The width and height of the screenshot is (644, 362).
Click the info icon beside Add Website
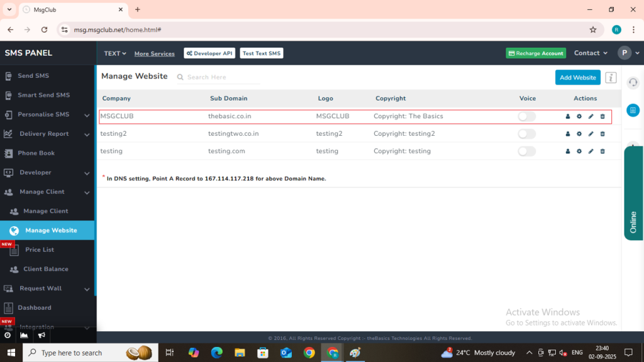[x=611, y=77]
